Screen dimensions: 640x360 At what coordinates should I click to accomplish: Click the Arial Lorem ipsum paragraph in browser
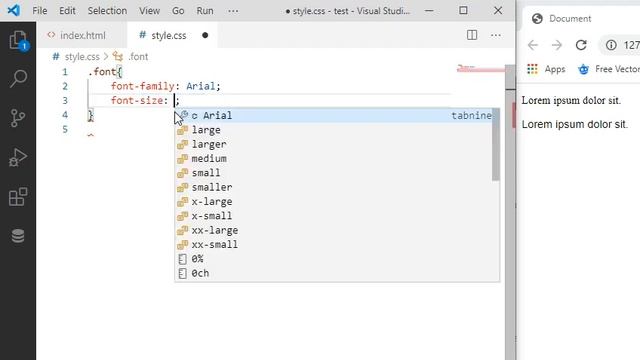[574, 124]
